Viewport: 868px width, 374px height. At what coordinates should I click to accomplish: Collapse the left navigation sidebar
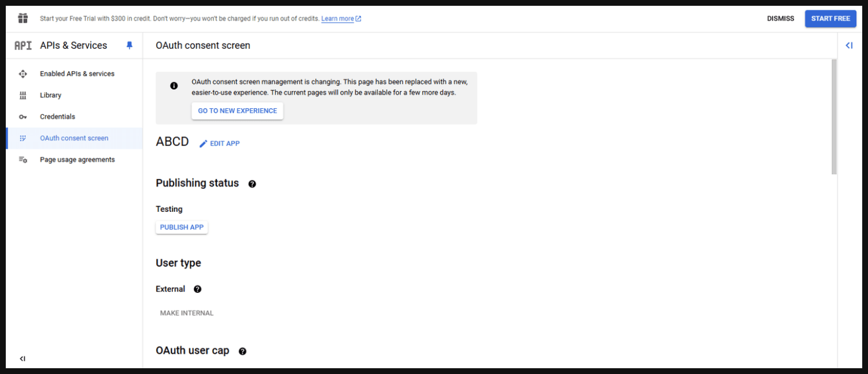(23, 359)
